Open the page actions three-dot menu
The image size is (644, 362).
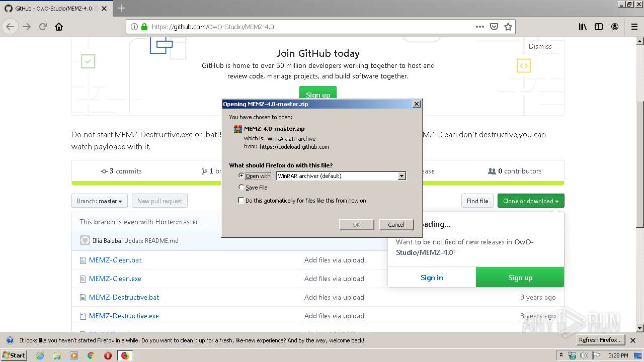(480, 27)
